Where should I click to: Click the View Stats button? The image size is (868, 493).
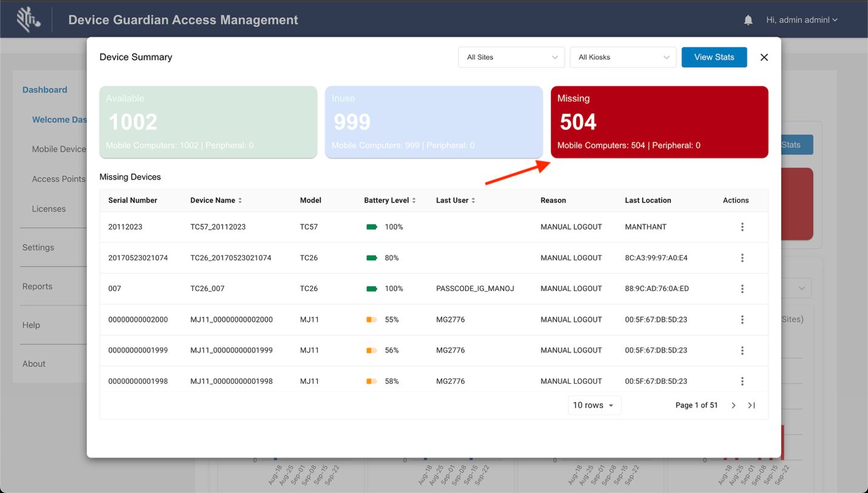coord(714,57)
